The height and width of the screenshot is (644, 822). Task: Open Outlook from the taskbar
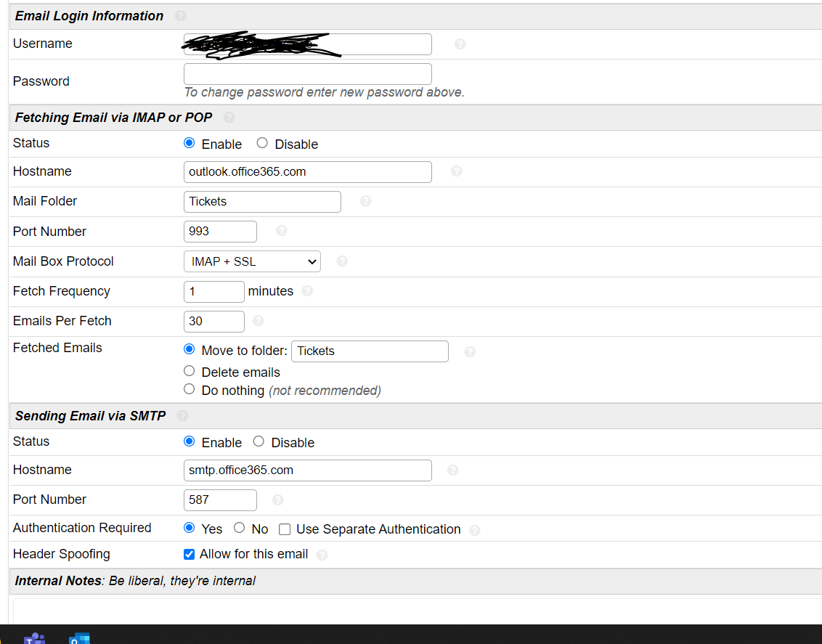78,637
